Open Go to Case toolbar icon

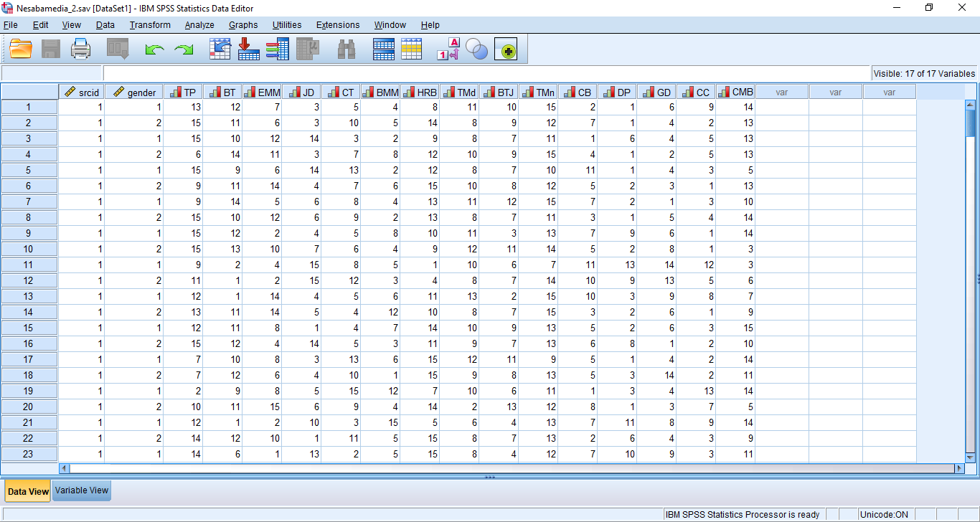[220, 49]
